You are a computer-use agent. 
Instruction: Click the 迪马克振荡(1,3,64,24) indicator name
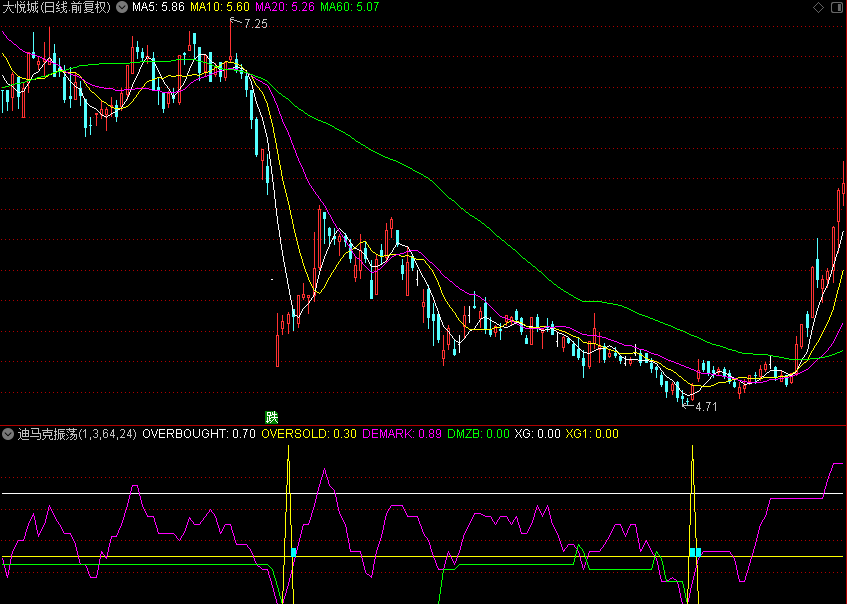point(77,434)
